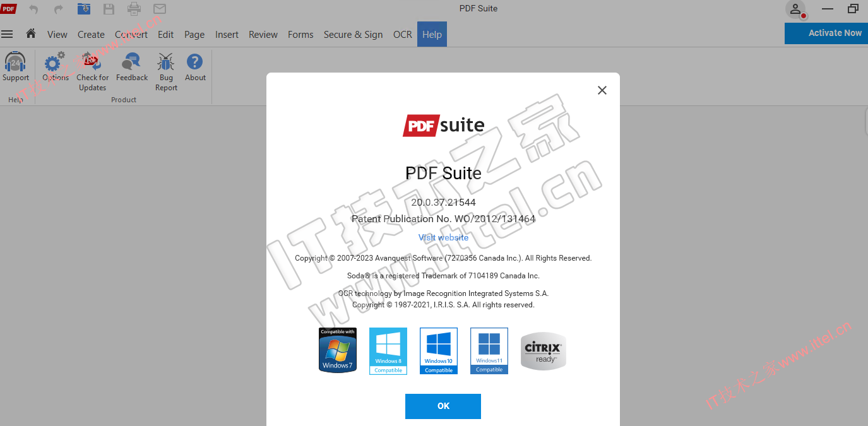
Task: Click the Bug Report icon
Action: [x=166, y=62]
